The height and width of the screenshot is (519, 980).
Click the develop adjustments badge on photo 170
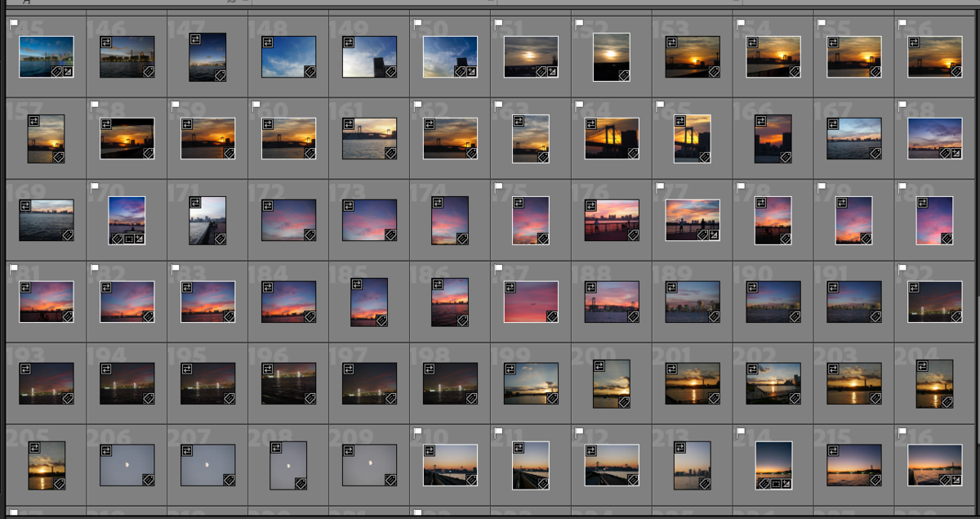point(140,239)
